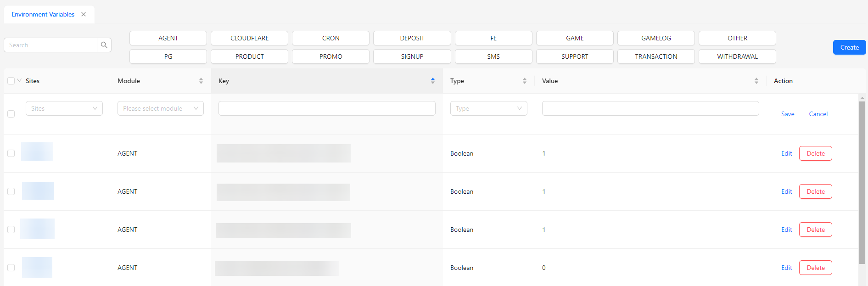Screen dimensions: 868x286
Task: Click Save link for new row
Action: 788,114
